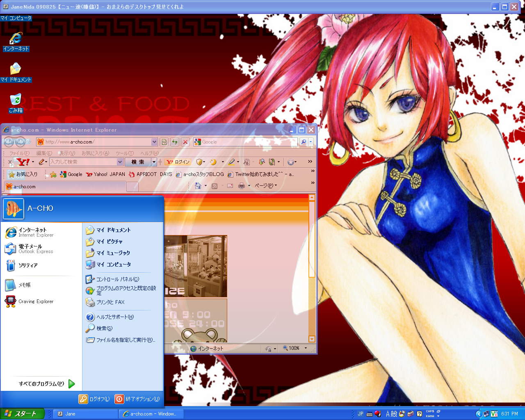Expand the ページ(P) menu

(x=266, y=186)
